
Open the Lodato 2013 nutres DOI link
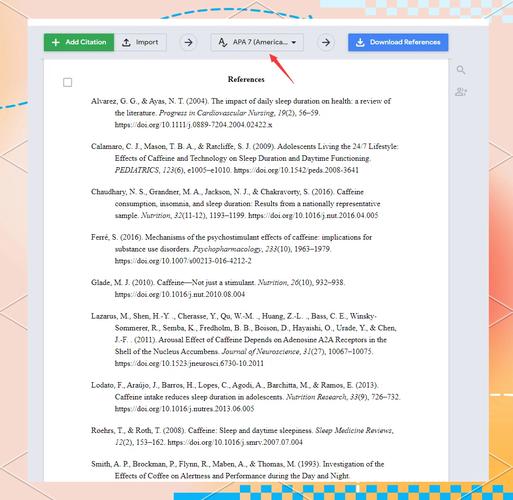tap(184, 409)
